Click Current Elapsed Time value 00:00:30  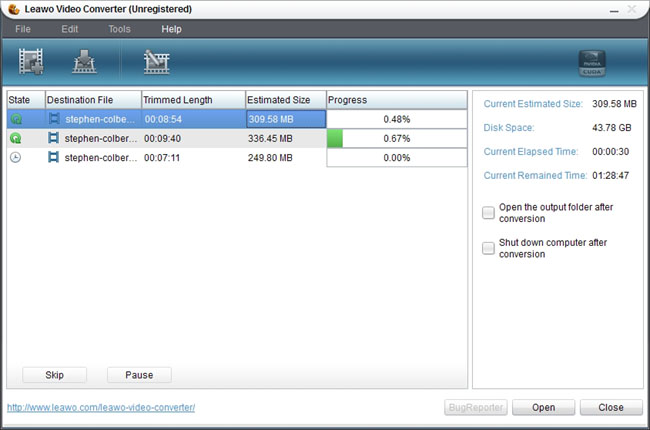click(x=611, y=152)
